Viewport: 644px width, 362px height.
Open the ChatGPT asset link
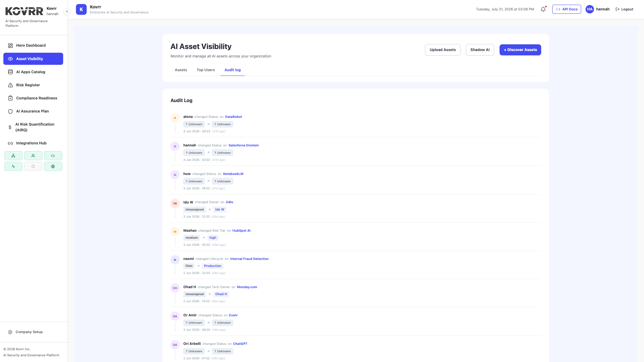tap(240, 344)
